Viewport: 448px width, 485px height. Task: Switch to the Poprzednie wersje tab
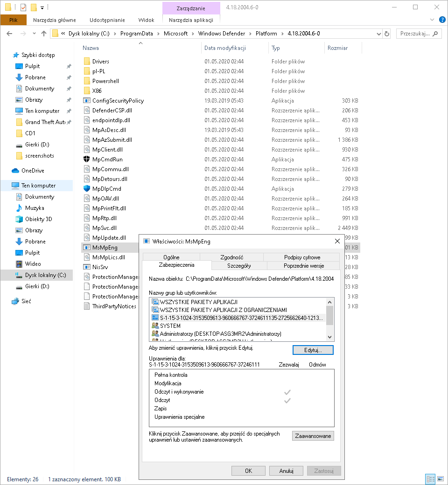pos(304,266)
